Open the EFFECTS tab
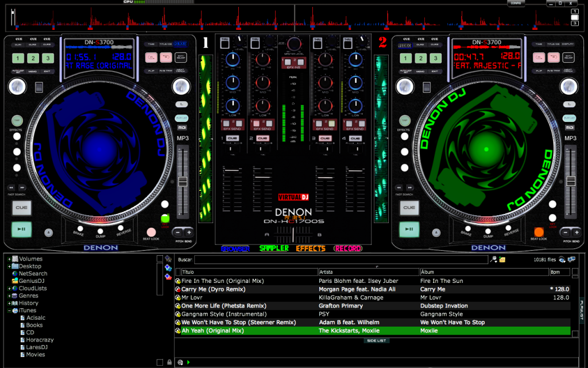 click(x=311, y=248)
